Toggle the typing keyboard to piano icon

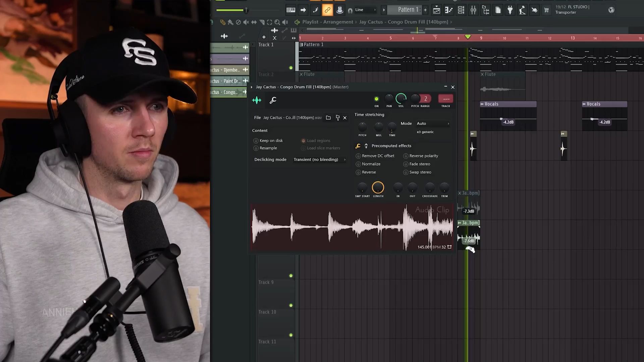click(x=290, y=10)
